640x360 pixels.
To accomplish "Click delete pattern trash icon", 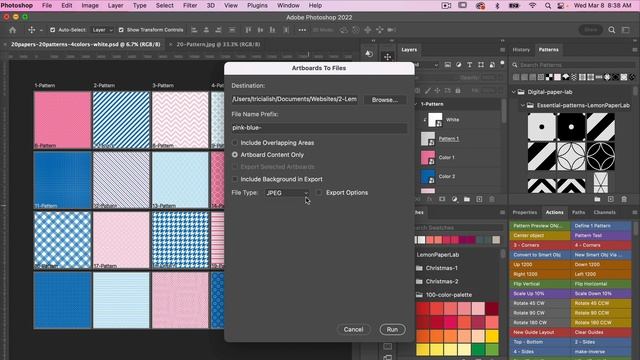I will (624, 199).
